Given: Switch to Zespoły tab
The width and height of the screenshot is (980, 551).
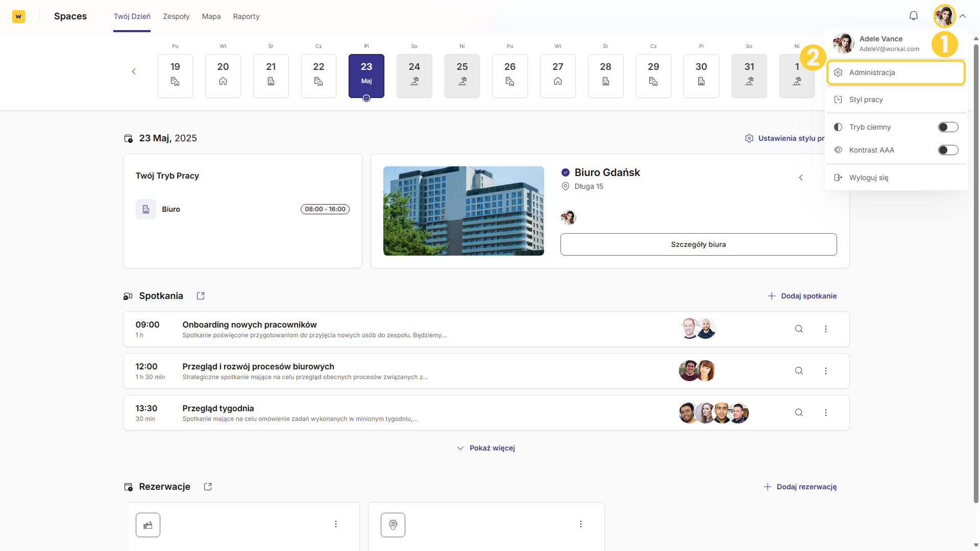Looking at the screenshot, I should click(x=176, y=16).
